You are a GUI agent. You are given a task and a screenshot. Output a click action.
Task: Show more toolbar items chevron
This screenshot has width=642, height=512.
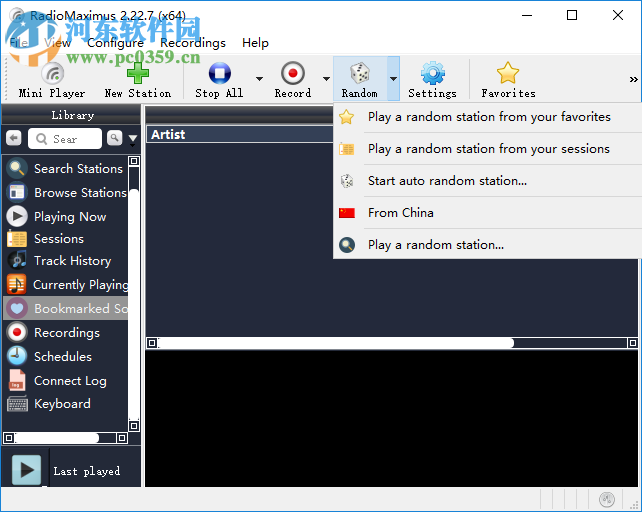pos(633,79)
